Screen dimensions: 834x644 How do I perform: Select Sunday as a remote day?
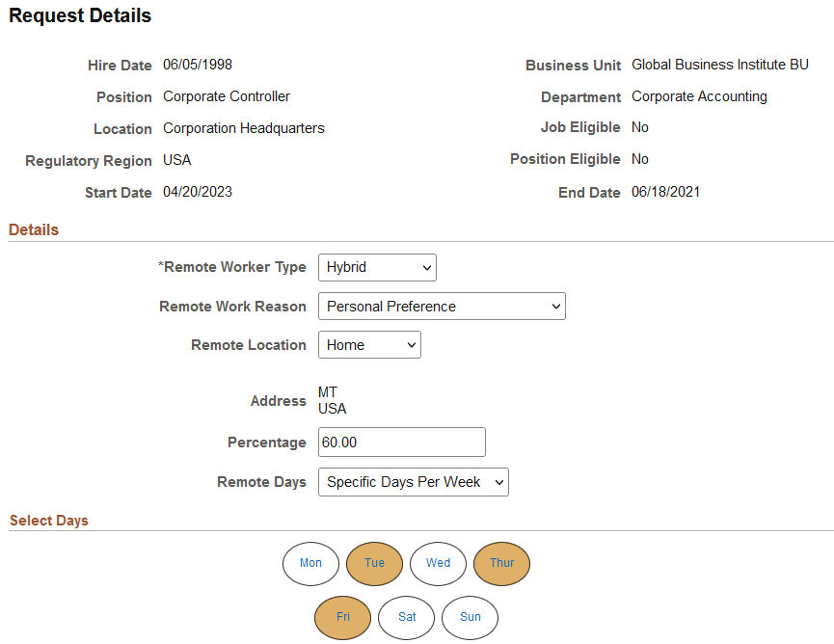(470, 617)
